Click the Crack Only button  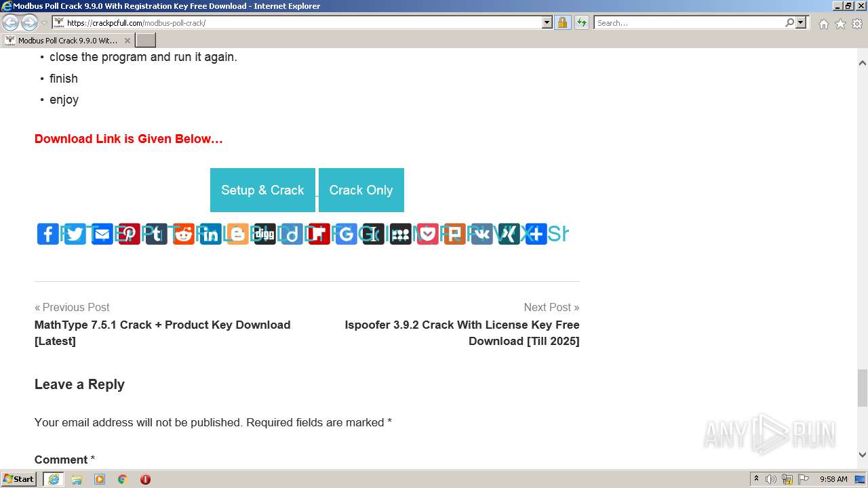pos(361,190)
